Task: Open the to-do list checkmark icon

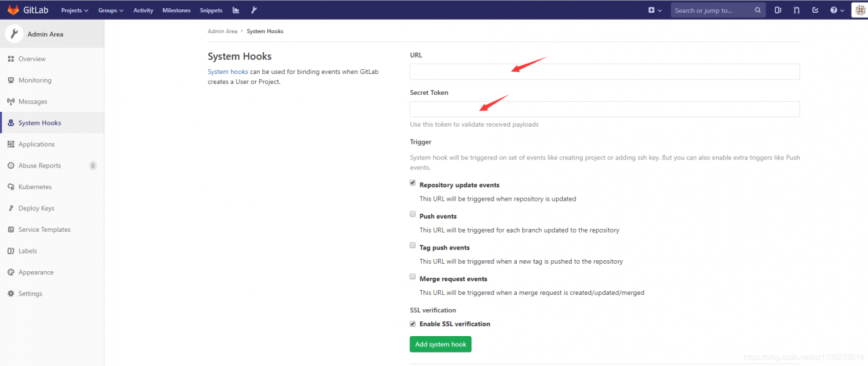Action: (x=815, y=10)
